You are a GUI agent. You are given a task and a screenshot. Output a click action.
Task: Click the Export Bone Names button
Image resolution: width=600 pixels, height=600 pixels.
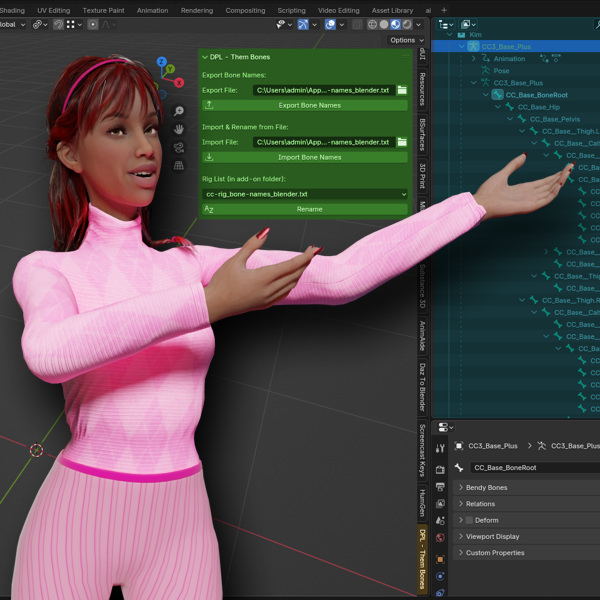point(305,106)
